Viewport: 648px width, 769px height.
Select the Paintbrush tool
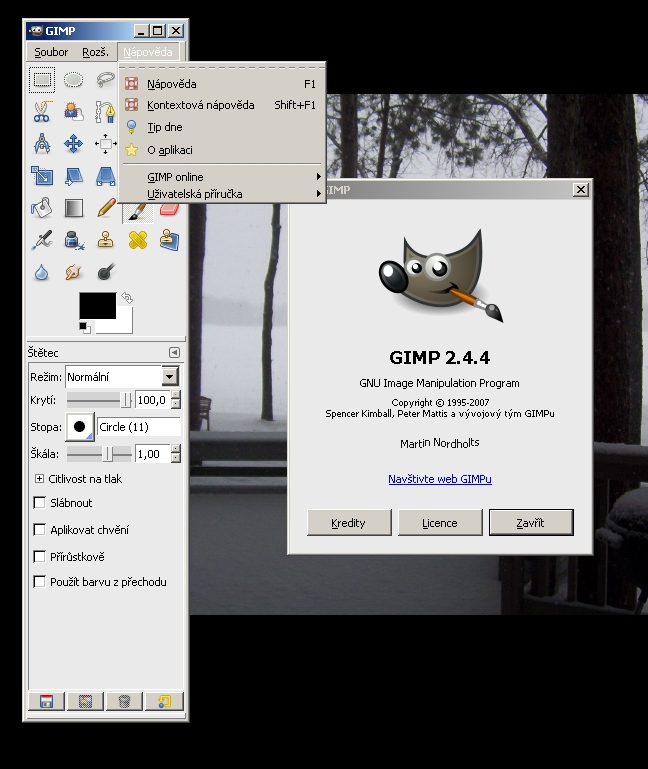point(137,212)
